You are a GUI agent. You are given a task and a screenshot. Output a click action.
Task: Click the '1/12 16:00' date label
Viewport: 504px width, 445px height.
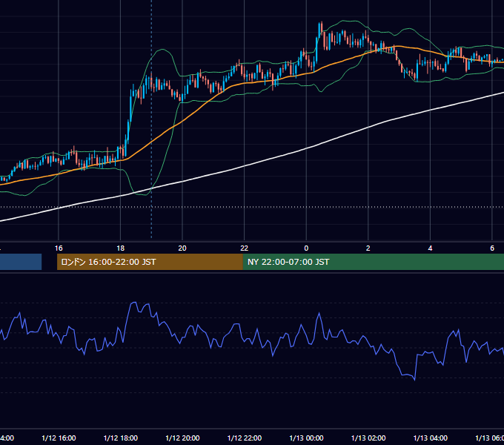pyautogui.click(x=59, y=438)
